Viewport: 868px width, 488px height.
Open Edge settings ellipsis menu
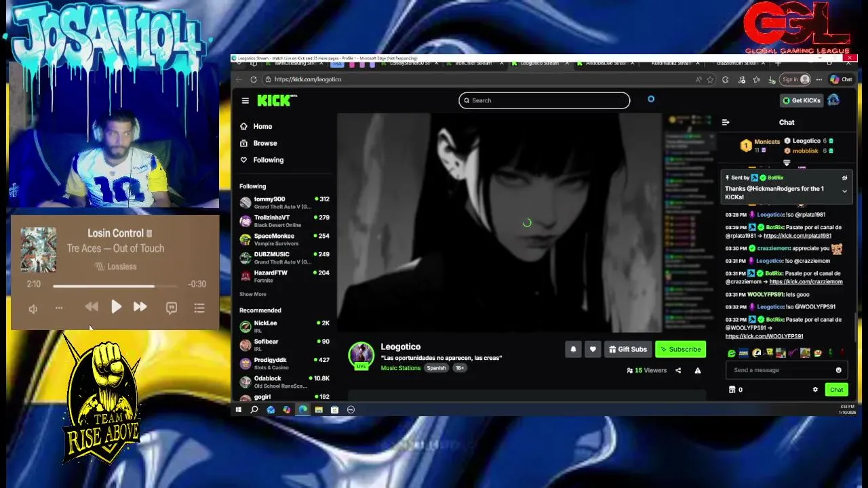tap(819, 79)
